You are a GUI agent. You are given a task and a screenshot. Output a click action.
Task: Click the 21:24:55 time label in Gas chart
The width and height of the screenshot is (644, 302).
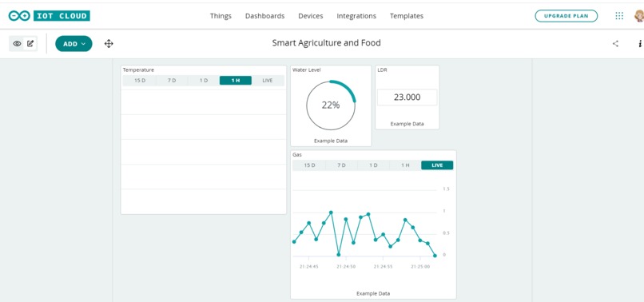pyautogui.click(x=384, y=267)
